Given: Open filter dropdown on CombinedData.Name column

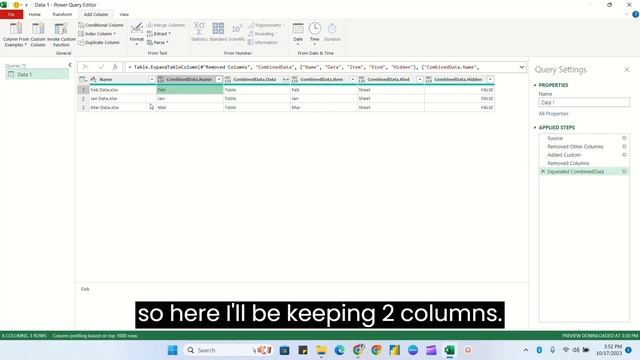Looking at the screenshot, I should tap(219, 79).
